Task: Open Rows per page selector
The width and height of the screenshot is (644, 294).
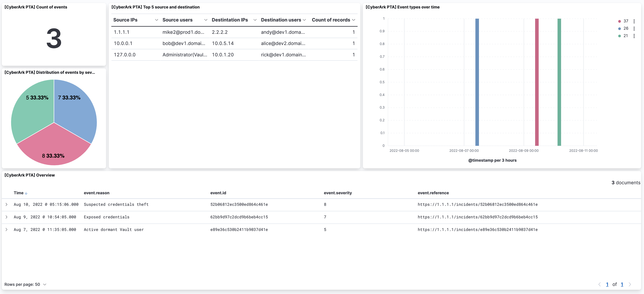Action: tap(25, 284)
